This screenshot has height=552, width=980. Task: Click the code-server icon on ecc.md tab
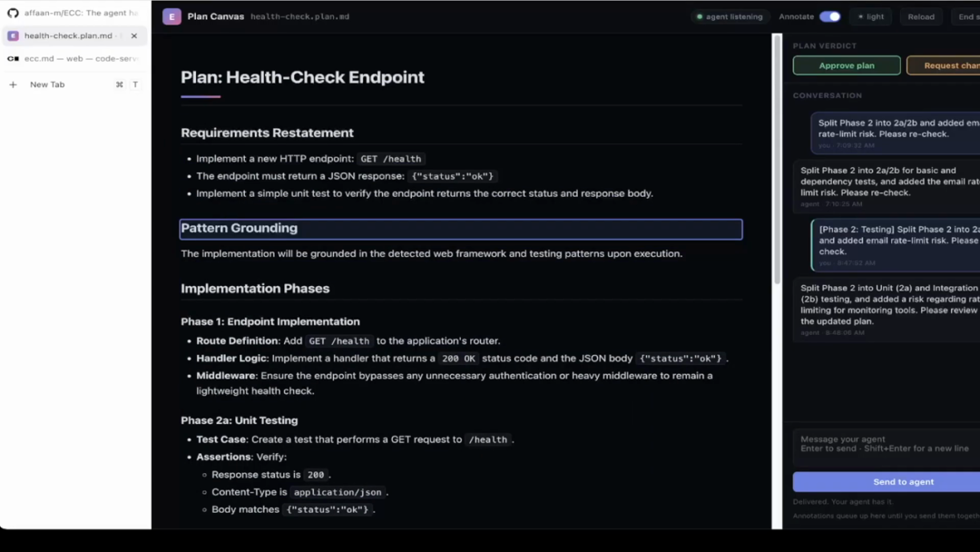13,59
